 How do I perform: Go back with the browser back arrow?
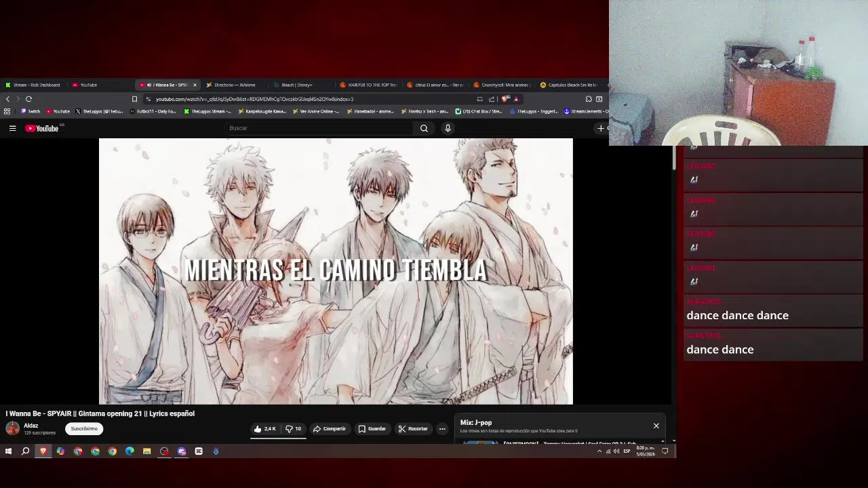(x=7, y=99)
